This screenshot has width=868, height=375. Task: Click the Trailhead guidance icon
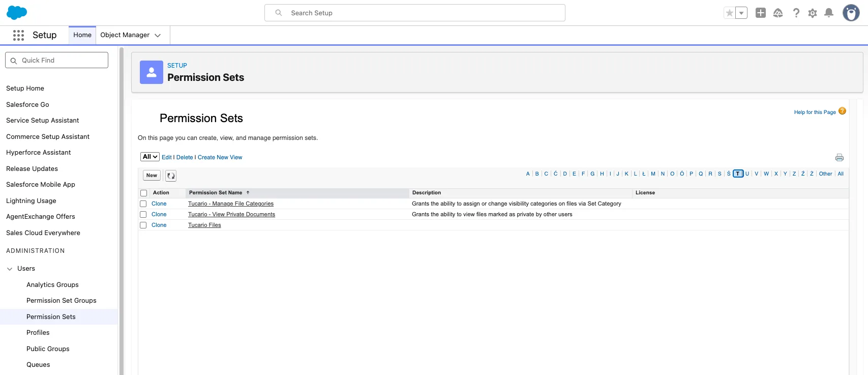pyautogui.click(x=778, y=13)
